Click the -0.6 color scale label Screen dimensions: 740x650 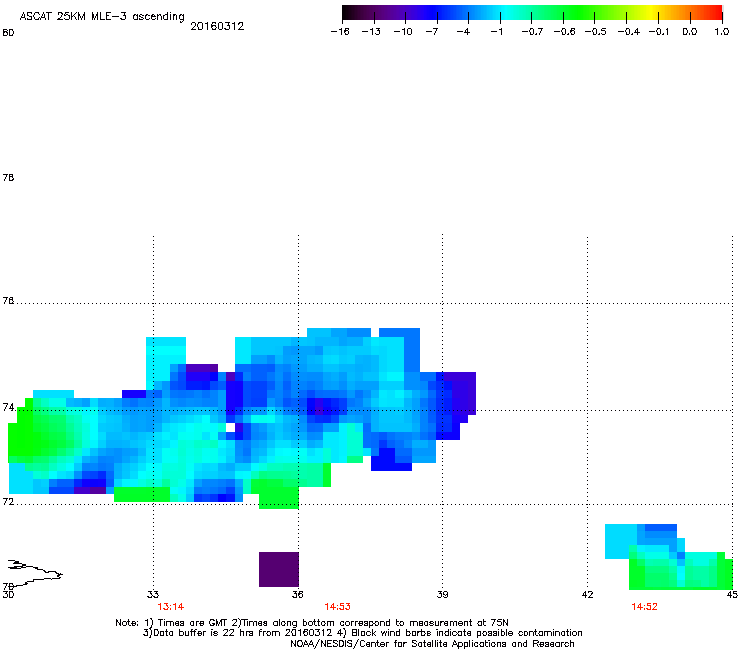tap(564, 32)
